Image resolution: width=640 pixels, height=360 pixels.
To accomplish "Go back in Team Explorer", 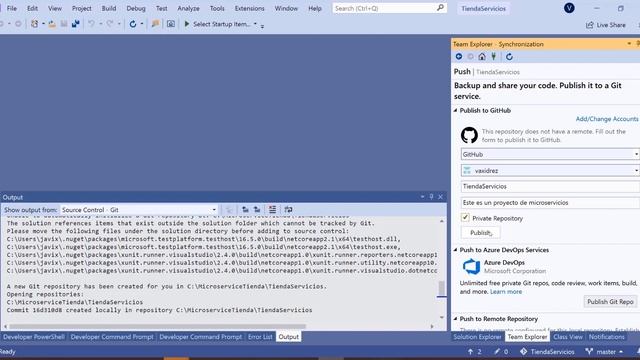I will click(x=459, y=56).
